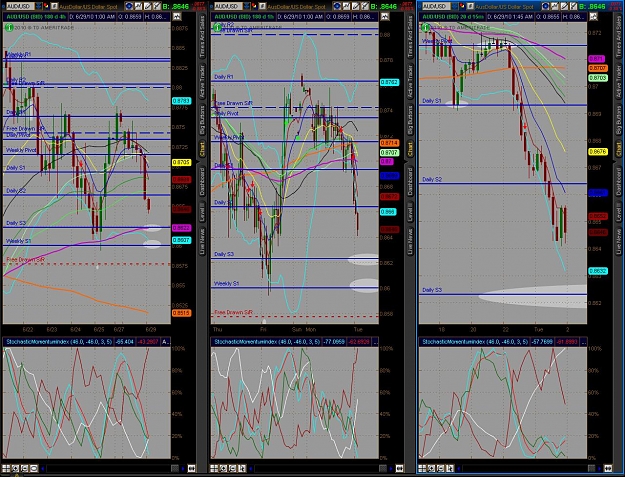Toggle color link icon in left chart header

pos(46,6)
